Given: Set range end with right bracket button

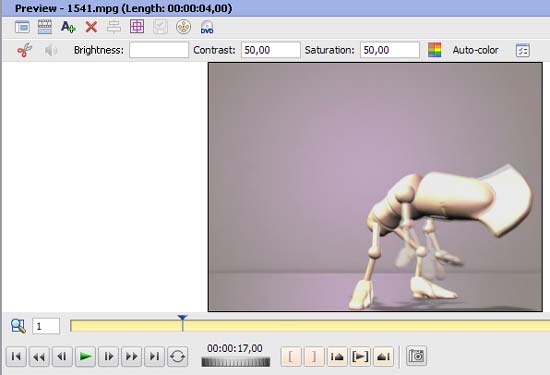Looking at the screenshot, I should coord(314,356).
